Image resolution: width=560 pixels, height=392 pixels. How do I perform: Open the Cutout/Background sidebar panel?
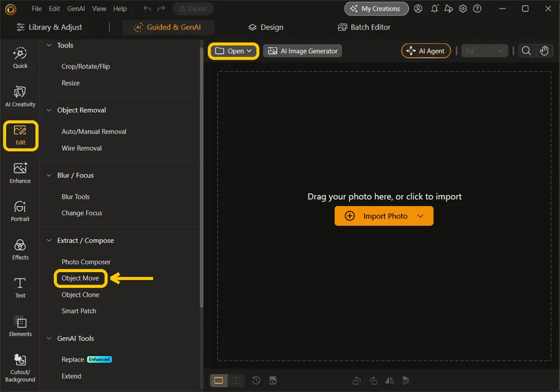(x=20, y=368)
